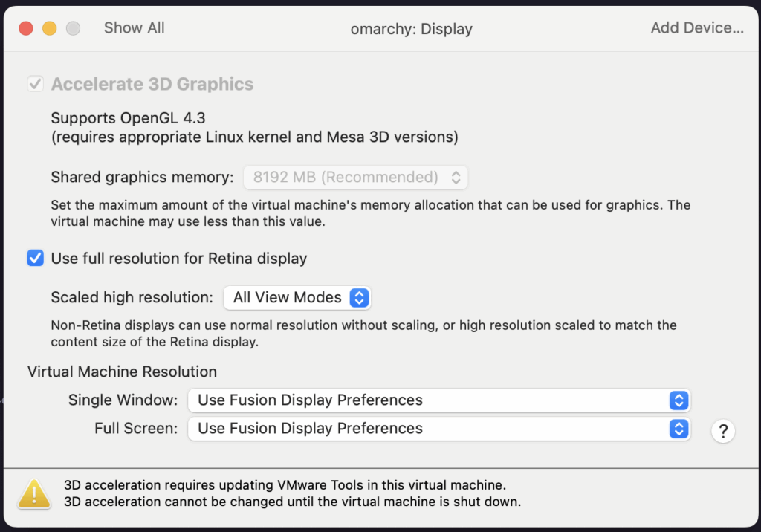Image resolution: width=761 pixels, height=532 pixels.
Task: Minimize window with the yellow button
Action: coord(50,29)
